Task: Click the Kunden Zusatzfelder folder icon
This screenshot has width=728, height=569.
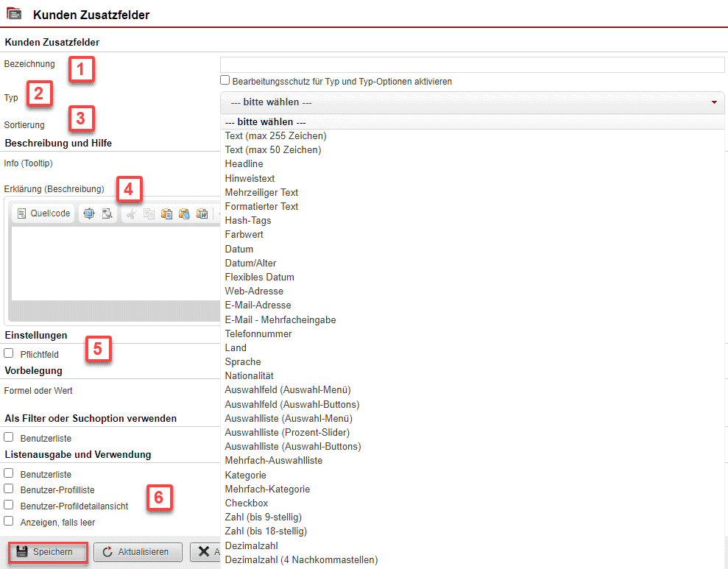Action: (14, 14)
